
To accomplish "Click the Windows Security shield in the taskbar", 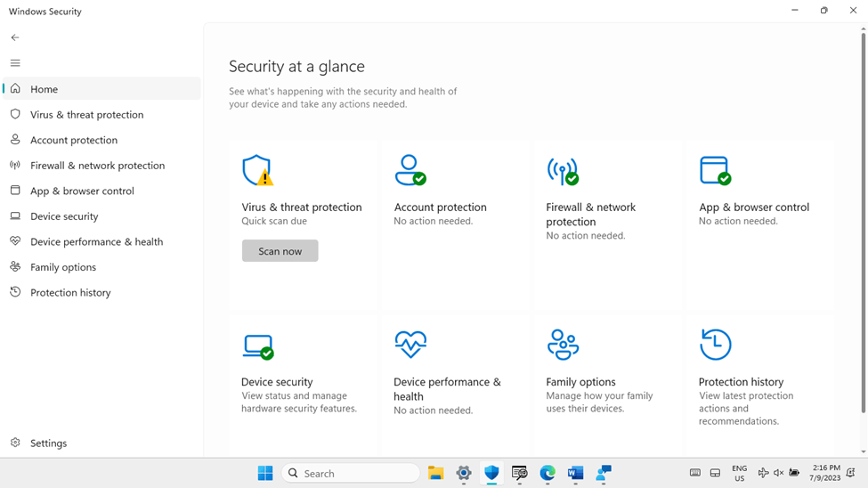I will click(491, 473).
